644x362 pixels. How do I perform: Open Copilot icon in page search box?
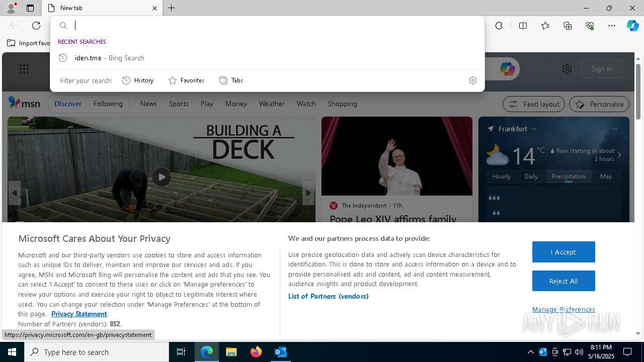(507, 69)
